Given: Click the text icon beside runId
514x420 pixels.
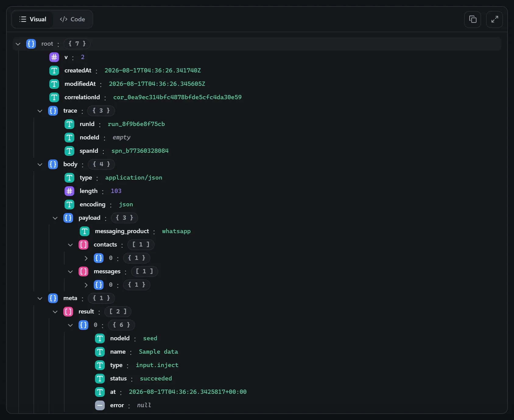Looking at the screenshot, I should pos(69,124).
